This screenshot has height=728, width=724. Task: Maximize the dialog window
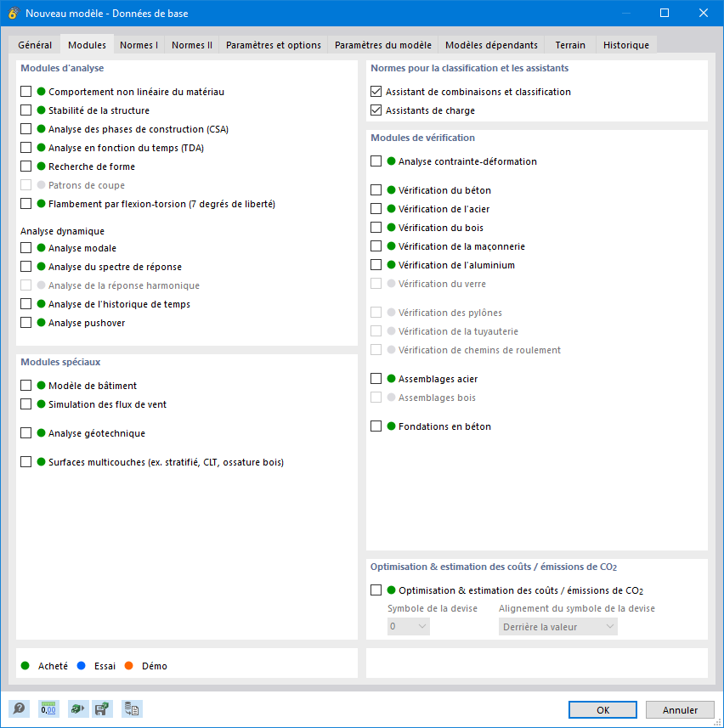pos(665,13)
